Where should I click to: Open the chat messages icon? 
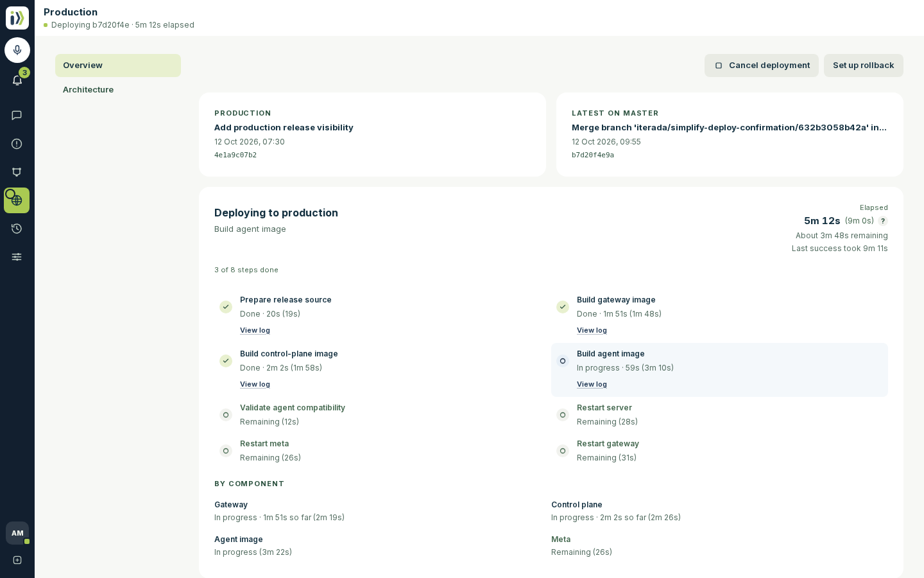click(17, 116)
